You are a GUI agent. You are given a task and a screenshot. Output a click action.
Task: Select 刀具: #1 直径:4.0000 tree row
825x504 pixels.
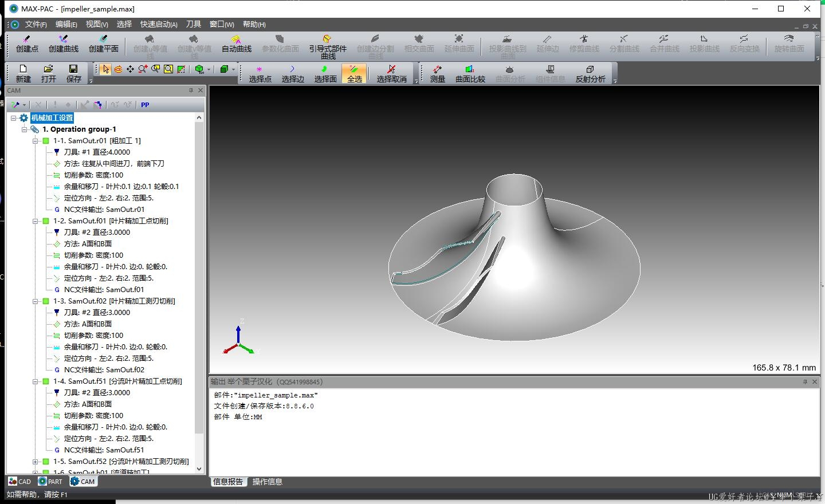[97, 152]
